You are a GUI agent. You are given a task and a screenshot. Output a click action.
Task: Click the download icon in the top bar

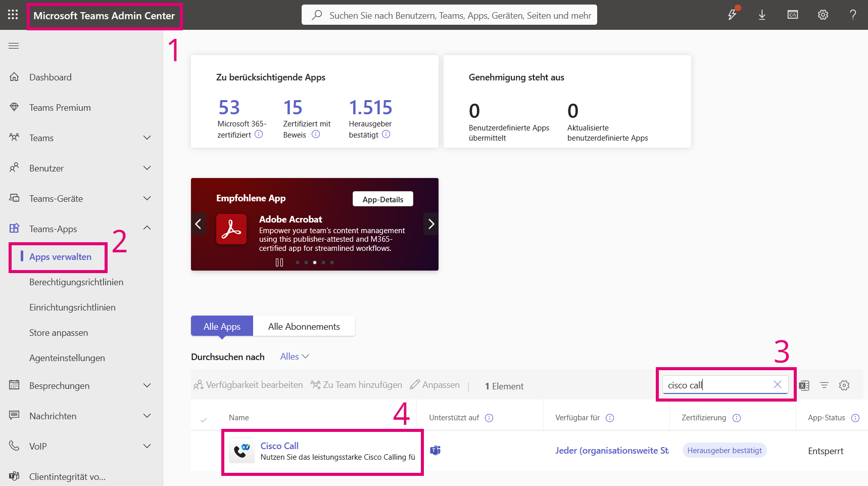pyautogui.click(x=762, y=15)
